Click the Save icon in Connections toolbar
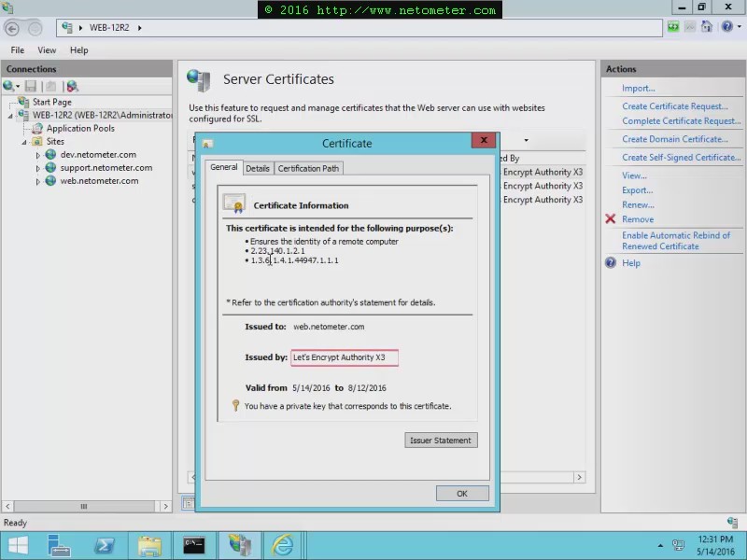The image size is (747, 560). coord(31,86)
